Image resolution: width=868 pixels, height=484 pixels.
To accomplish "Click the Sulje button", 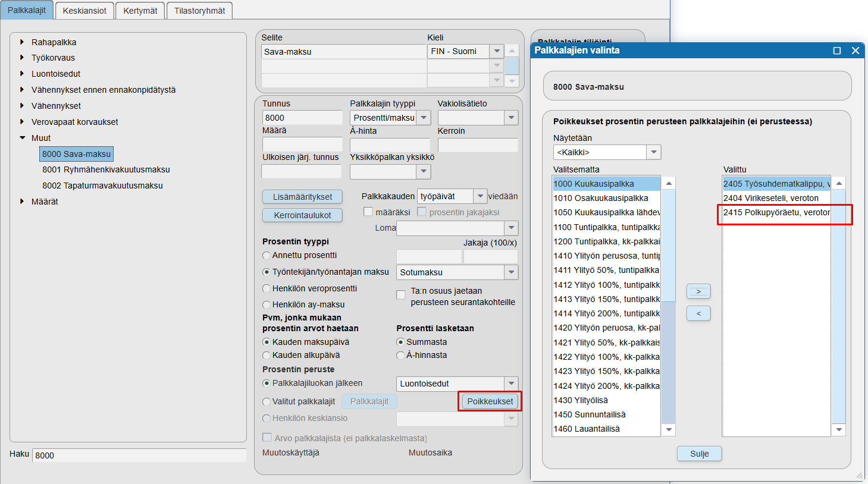I will click(x=700, y=454).
